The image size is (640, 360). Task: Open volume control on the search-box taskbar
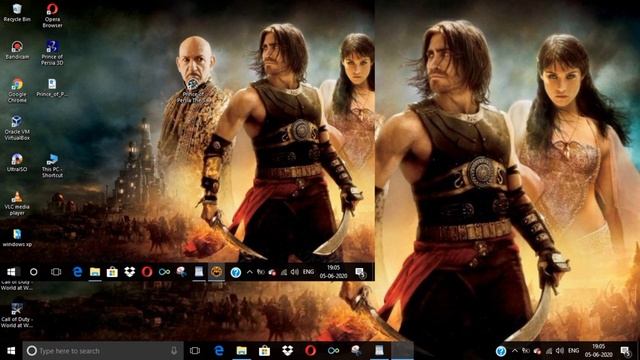click(x=560, y=351)
